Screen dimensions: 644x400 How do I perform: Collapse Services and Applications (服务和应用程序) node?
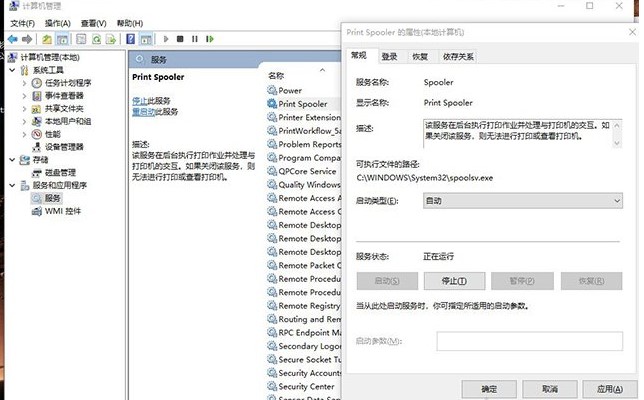tap(12, 185)
